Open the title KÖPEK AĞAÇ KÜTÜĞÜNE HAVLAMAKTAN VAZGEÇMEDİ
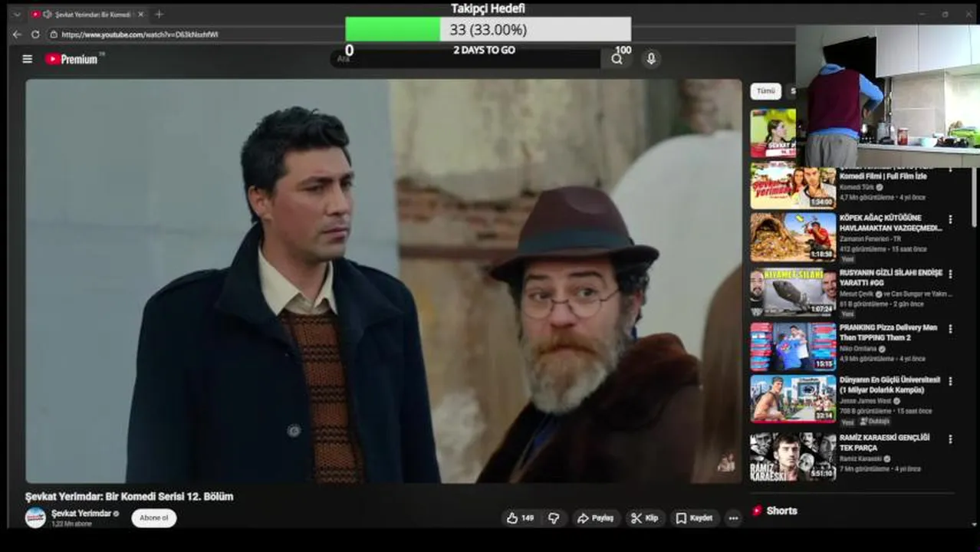The image size is (980, 552). (890, 223)
